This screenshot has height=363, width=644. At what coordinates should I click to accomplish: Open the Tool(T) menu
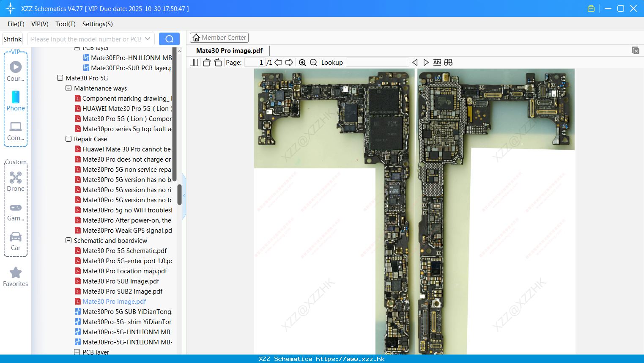[66, 24]
